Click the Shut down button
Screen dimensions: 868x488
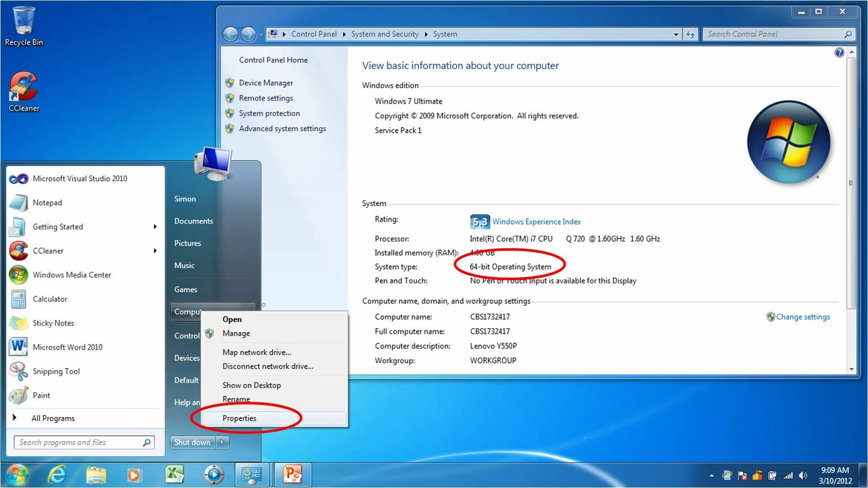click(192, 443)
